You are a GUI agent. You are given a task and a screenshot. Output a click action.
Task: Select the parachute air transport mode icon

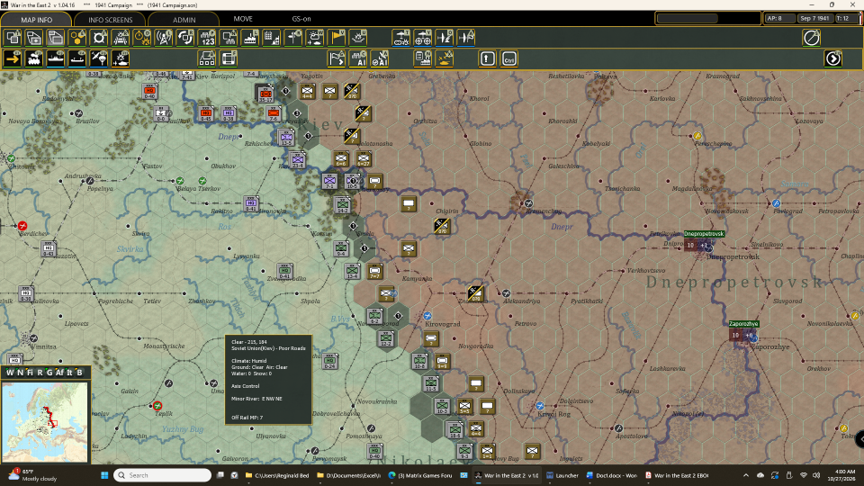(99, 58)
